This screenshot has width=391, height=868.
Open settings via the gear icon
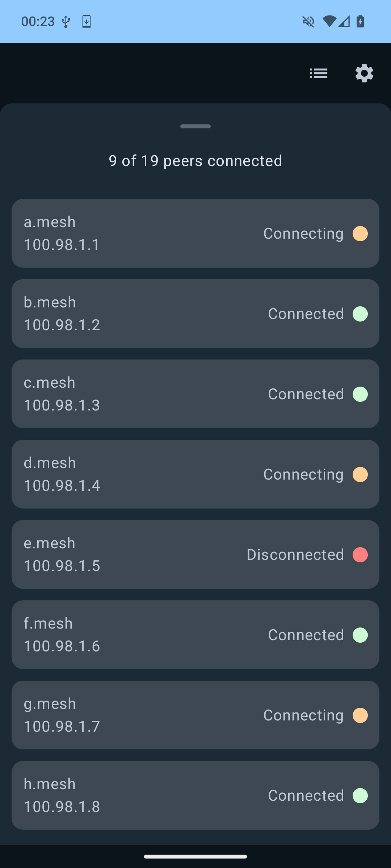tap(364, 73)
